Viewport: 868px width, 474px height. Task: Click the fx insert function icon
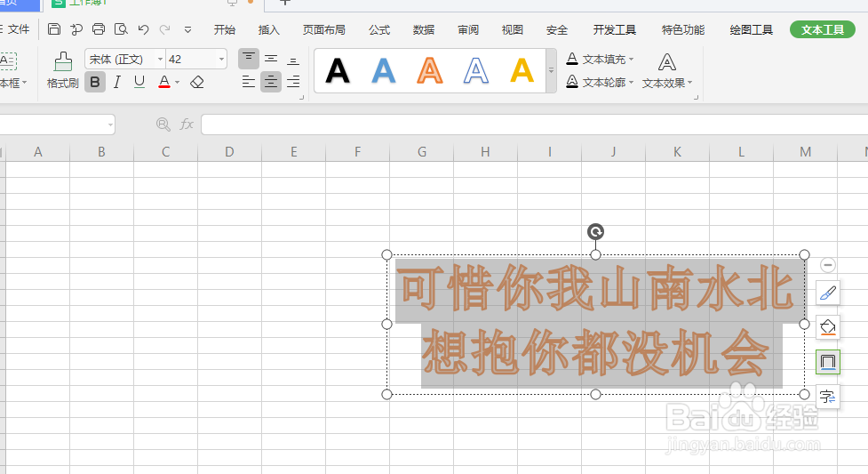187,125
